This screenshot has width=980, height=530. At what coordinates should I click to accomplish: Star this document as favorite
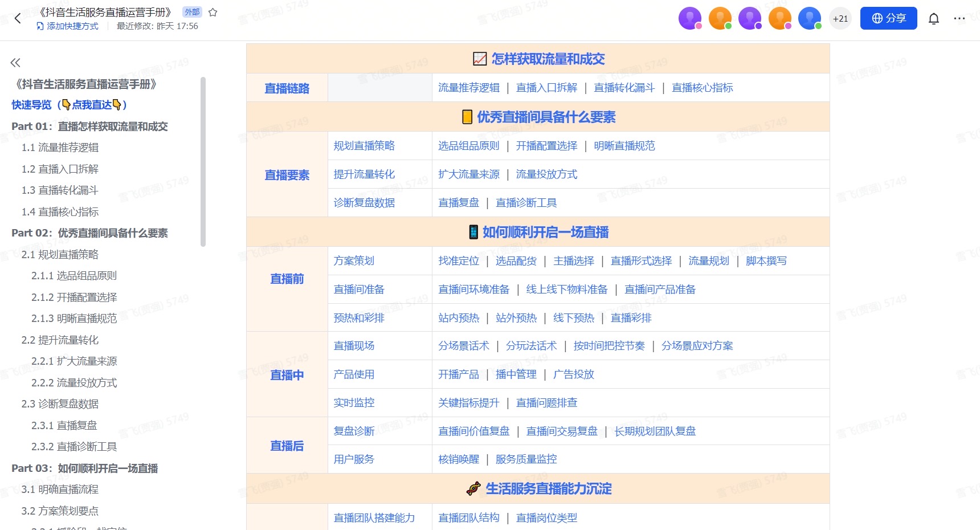coord(213,12)
